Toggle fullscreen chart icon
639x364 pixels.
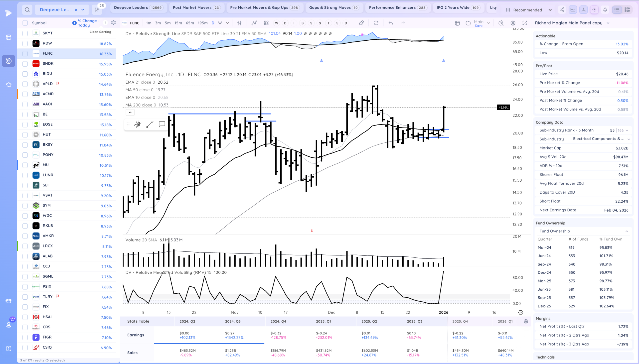(x=525, y=23)
